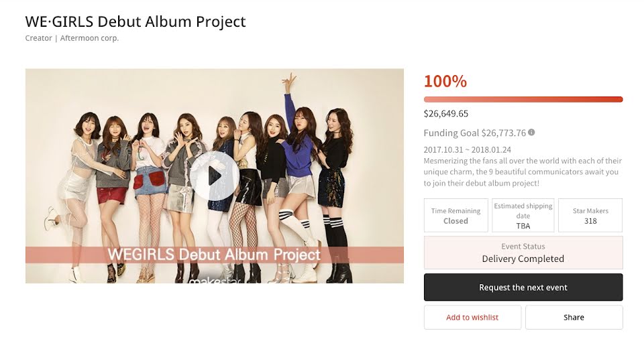Image resolution: width=644 pixels, height=339 pixels.
Task: Share this project
Action: point(574,318)
